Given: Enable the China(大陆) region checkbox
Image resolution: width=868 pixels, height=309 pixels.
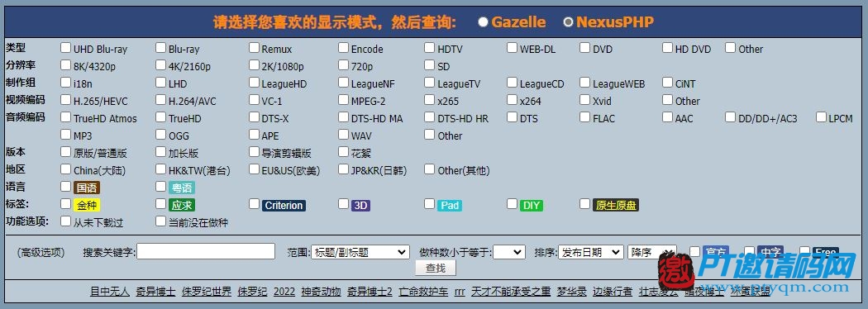Looking at the screenshot, I should click(66, 169).
